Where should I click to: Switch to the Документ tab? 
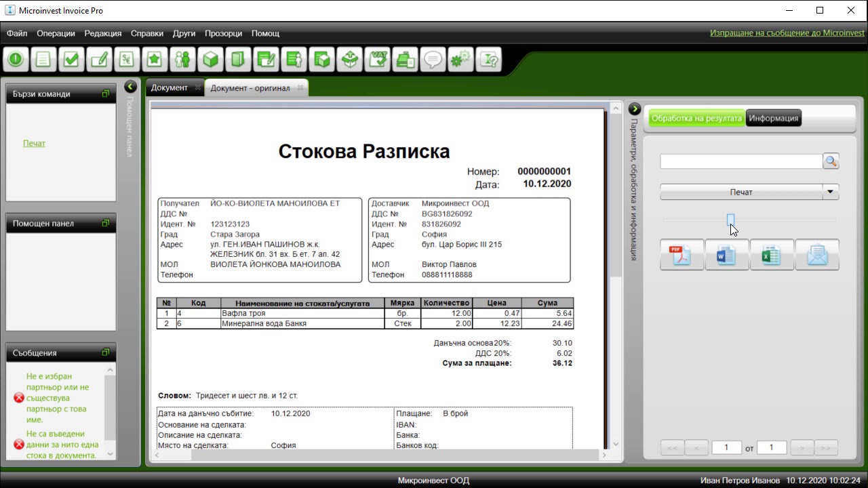[169, 87]
